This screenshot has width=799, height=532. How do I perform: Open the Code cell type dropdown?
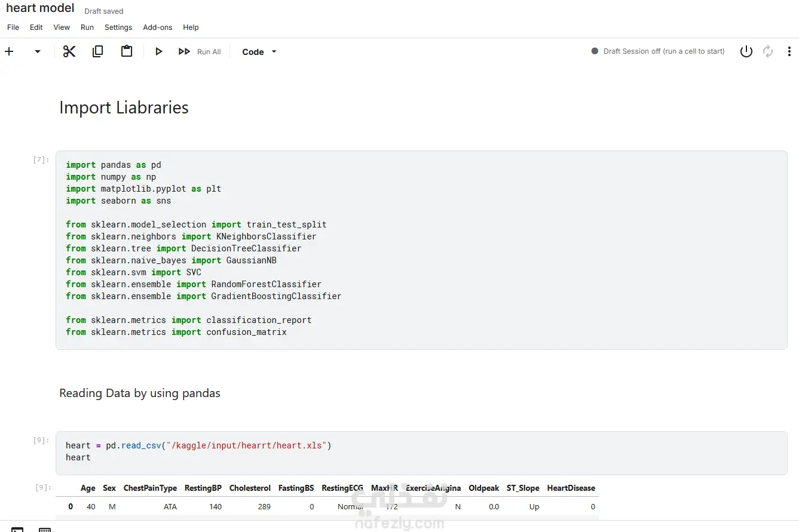click(x=259, y=52)
